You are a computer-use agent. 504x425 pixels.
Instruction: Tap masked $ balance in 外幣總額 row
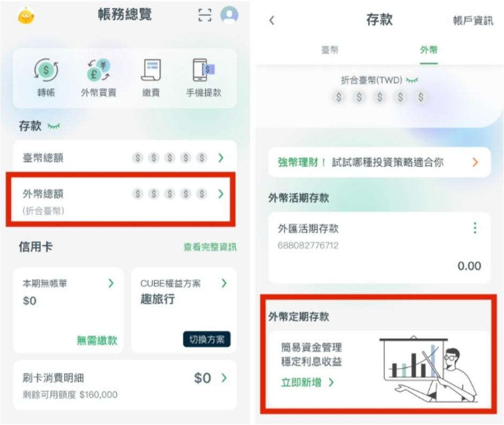(170, 193)
